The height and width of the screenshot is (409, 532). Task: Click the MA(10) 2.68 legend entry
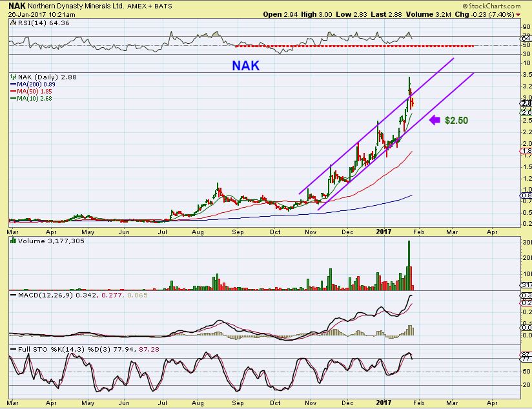click(34, 98)
